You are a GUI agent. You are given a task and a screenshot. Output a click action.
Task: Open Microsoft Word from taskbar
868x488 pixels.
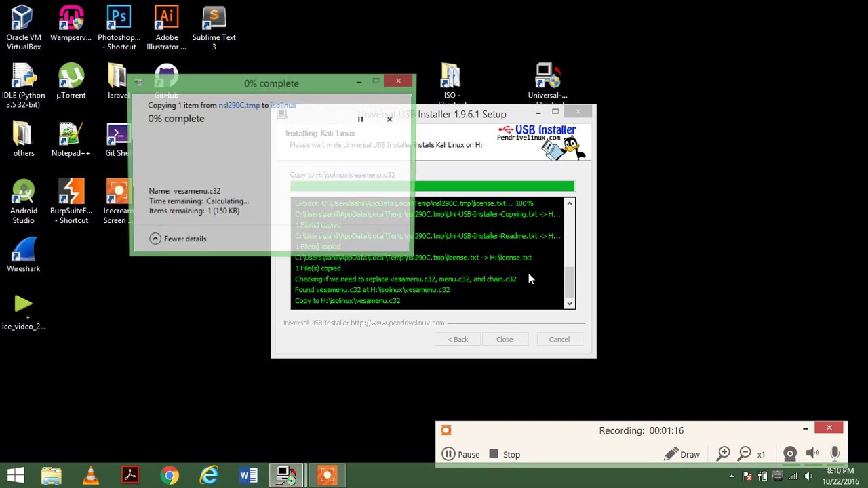click(x=248, y=475)
